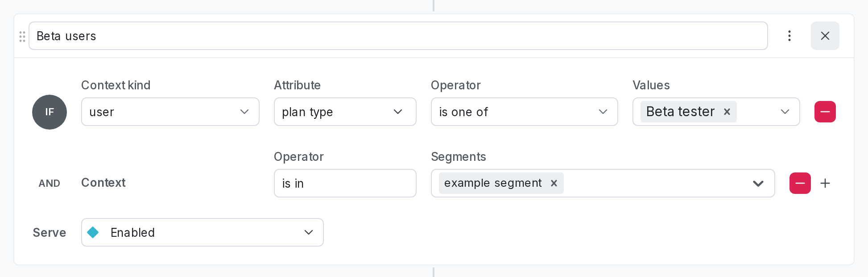
Task: Remove the segment clause with red minus
Action: pyautogui.click(x=800, y=183)
